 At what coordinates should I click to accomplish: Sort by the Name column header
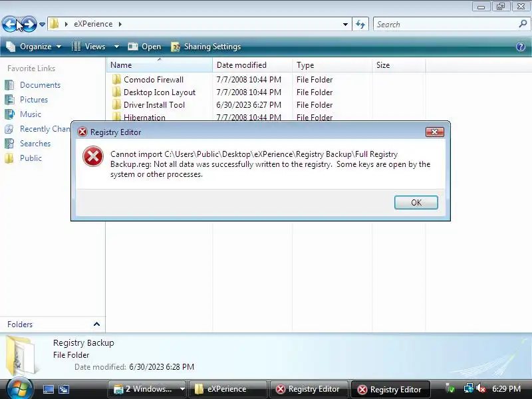(x=160, y=65)
